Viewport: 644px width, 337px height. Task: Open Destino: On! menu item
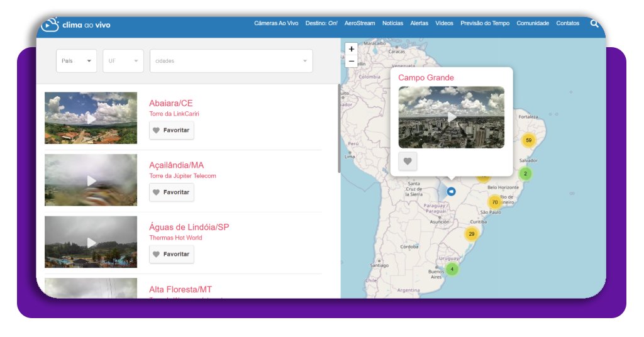[x=321, y=23]
